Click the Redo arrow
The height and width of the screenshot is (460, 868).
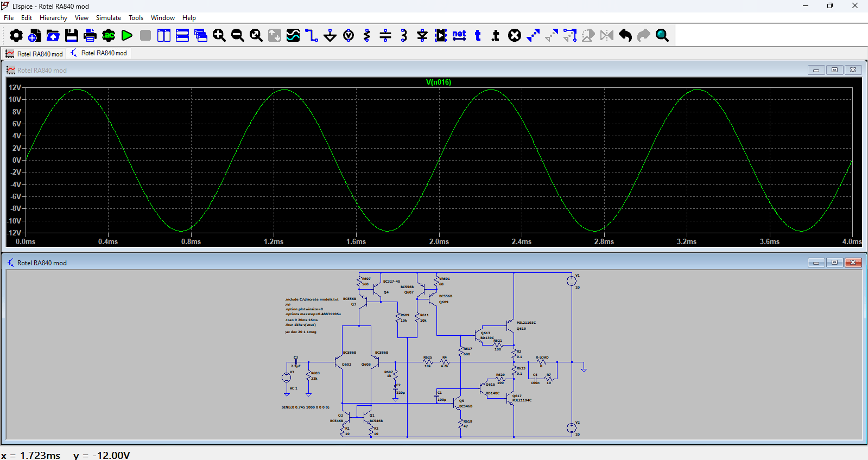coord(644,35)
